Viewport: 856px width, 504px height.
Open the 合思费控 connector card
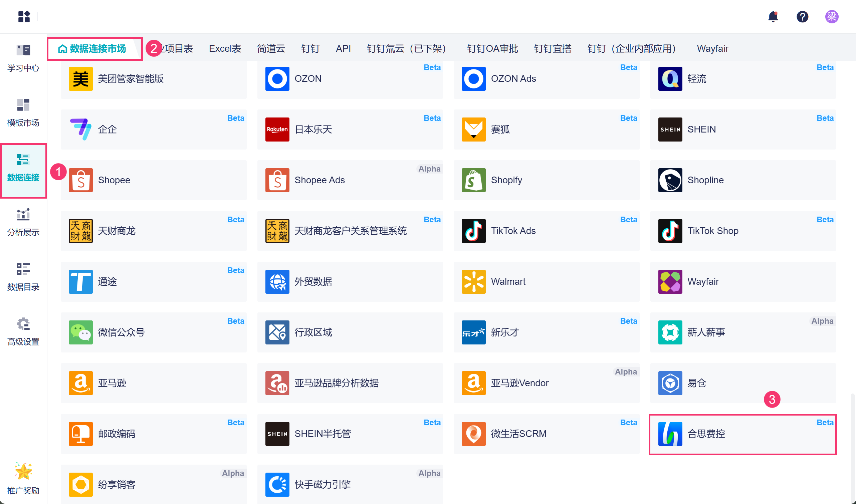tap(742, 434)
